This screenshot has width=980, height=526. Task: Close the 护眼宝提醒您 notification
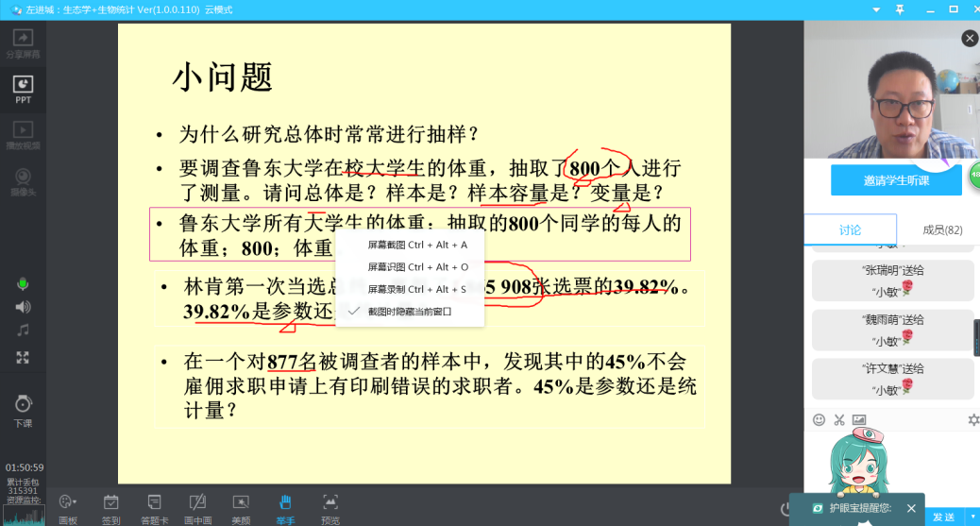pos(911,508)
